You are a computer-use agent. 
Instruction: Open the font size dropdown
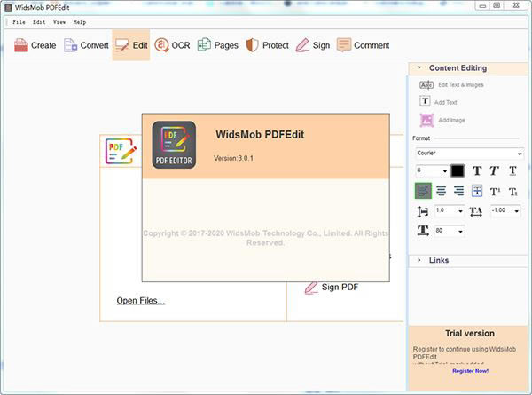[x=432, y=170]
